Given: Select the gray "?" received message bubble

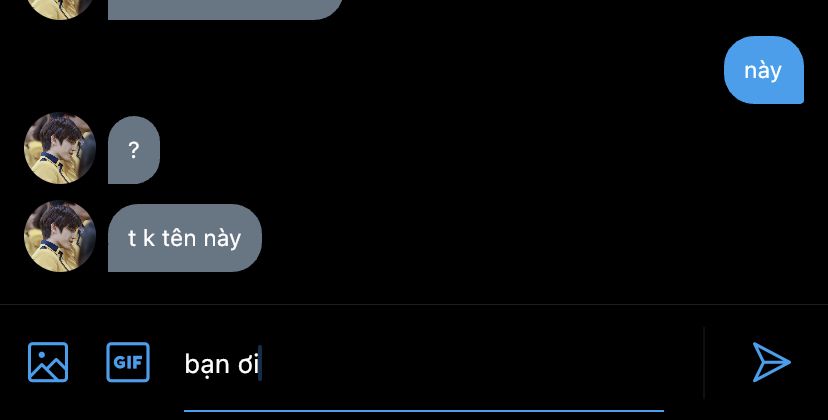Looking at the screenshot, I should click(x=134, y=150).
